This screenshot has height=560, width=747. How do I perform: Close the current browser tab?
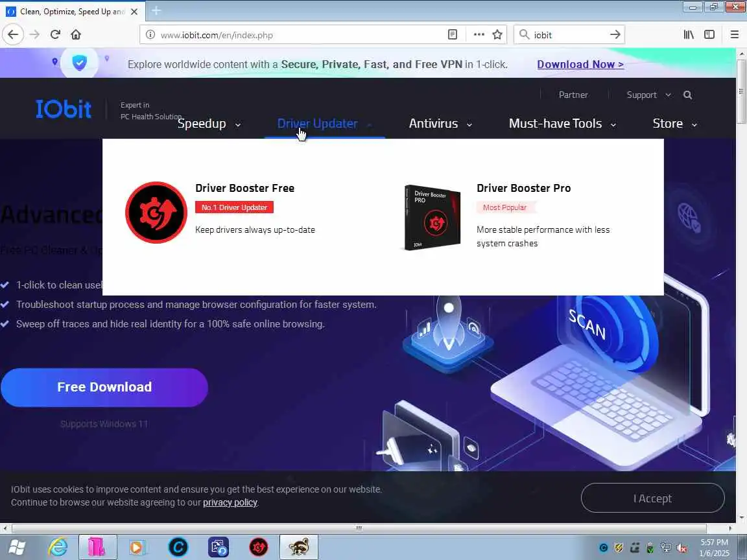tap(134, 12)
